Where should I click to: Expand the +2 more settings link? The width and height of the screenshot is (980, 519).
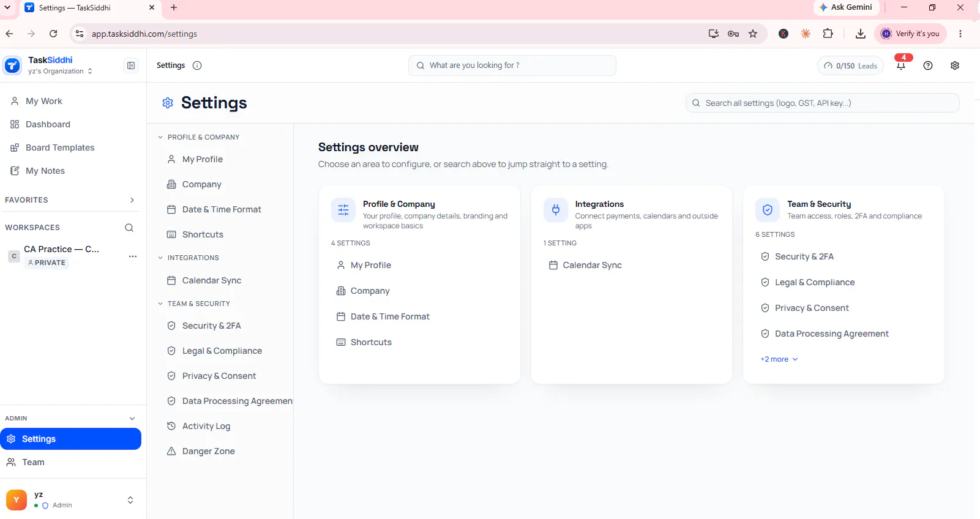pos(779,359)
